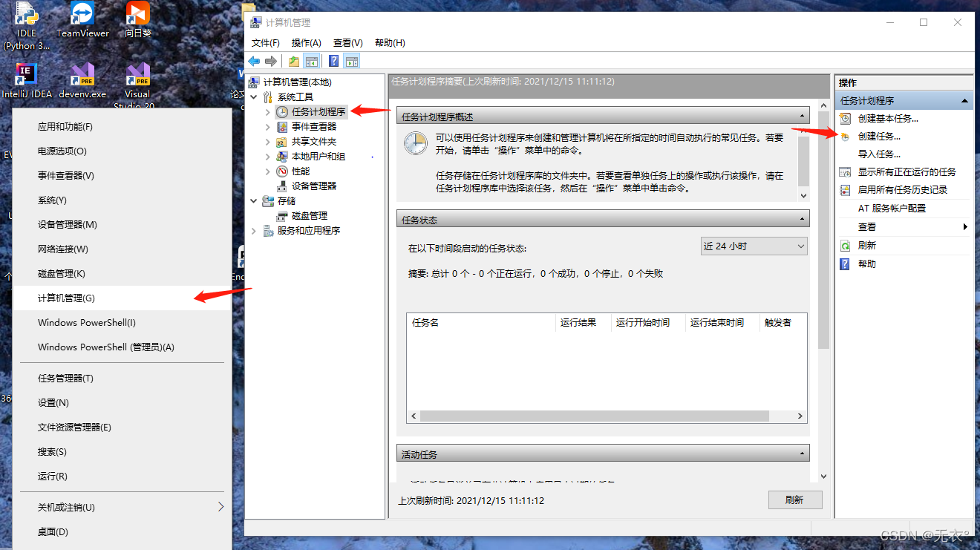Choose Windows PowerShell (管理员)(A)

(x=122, y=347)
